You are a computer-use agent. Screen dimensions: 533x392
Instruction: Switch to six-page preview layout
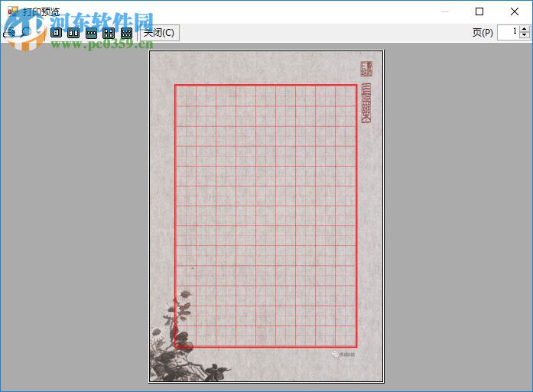click(126, 33)
